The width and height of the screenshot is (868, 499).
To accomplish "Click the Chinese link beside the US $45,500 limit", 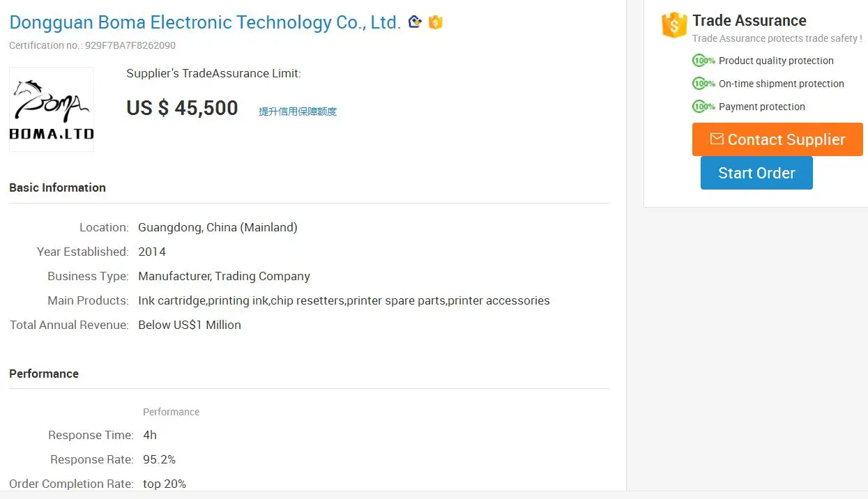I will click(298, 112).
